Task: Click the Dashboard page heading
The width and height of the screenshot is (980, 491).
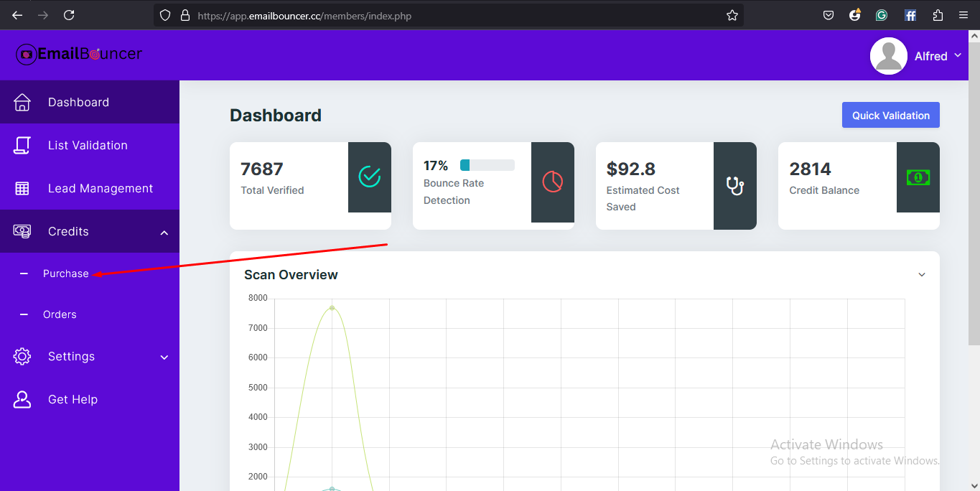Action: tap(276, 116)
